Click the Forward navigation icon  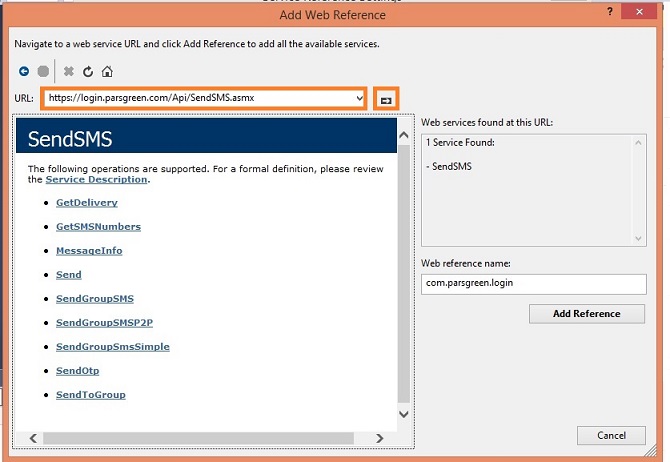point(43,72)
